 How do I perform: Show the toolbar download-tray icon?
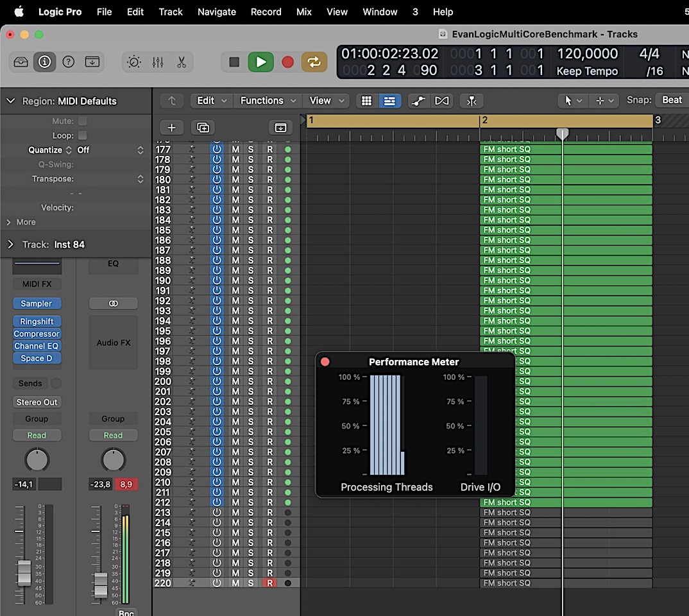[x=92, y=62]
